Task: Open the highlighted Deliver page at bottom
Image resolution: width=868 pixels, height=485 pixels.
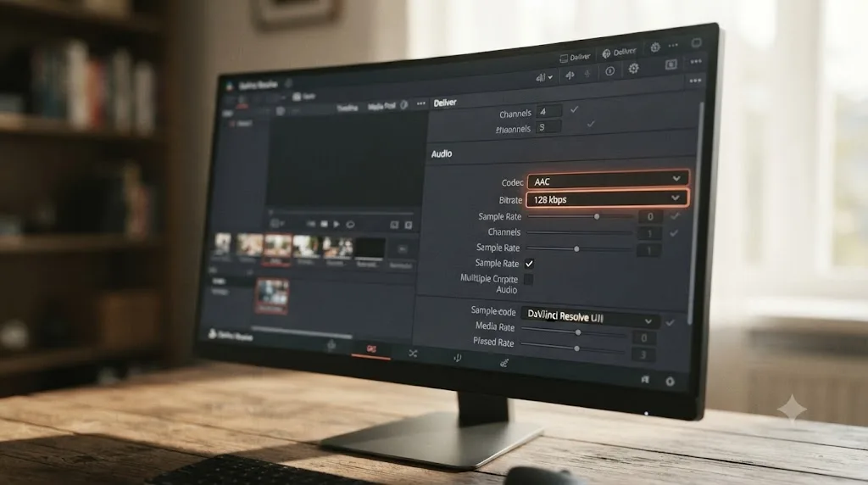Action: click(371, 349)
